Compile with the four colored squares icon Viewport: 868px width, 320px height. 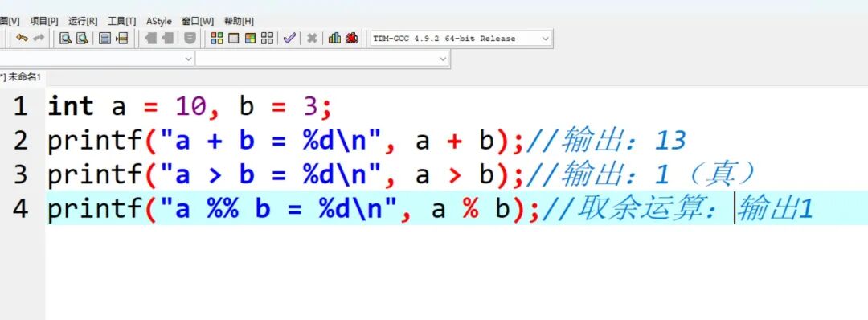[x=217, y=39]
